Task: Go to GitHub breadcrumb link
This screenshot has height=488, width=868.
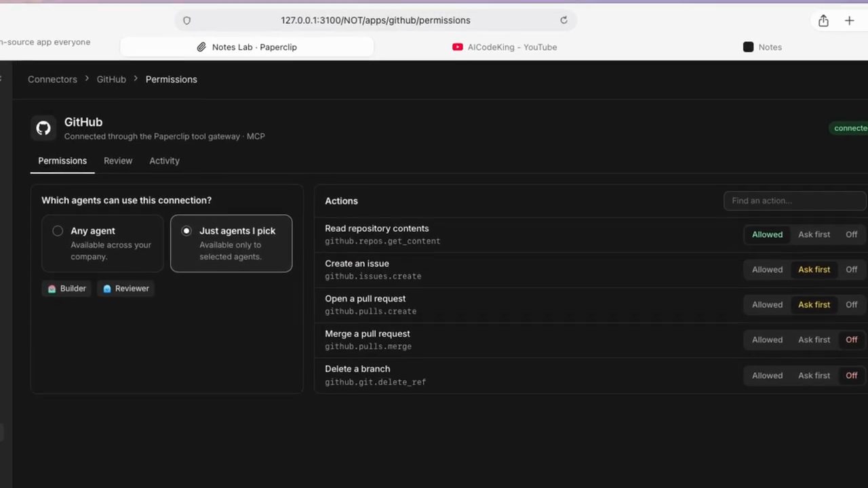Action: (111, 79)
